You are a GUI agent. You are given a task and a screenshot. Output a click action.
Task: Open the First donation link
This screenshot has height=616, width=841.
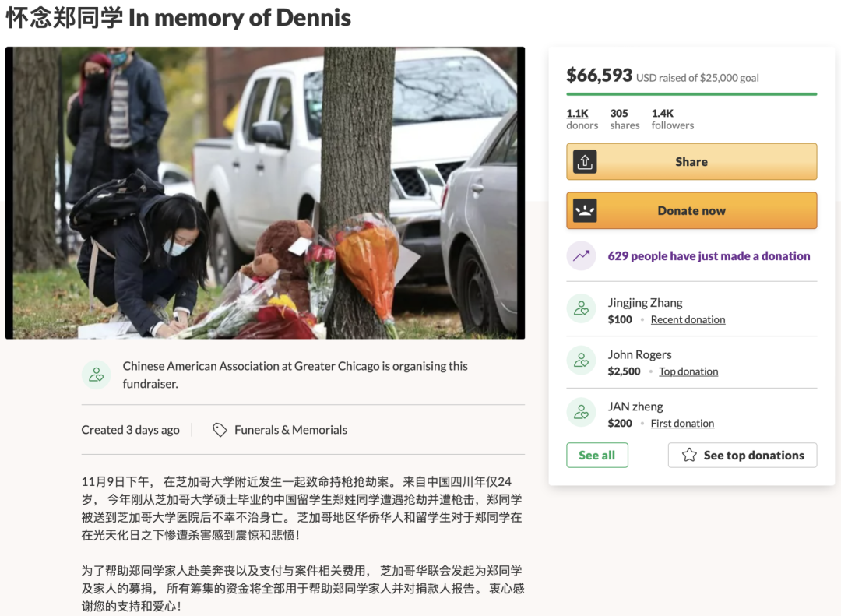[682, 424]
